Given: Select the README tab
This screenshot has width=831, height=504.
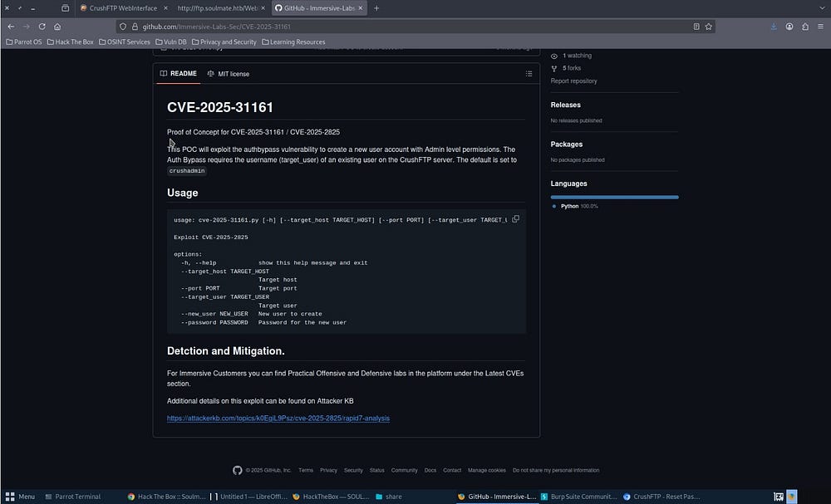Looking at the screenshot, I should point(178,74).
